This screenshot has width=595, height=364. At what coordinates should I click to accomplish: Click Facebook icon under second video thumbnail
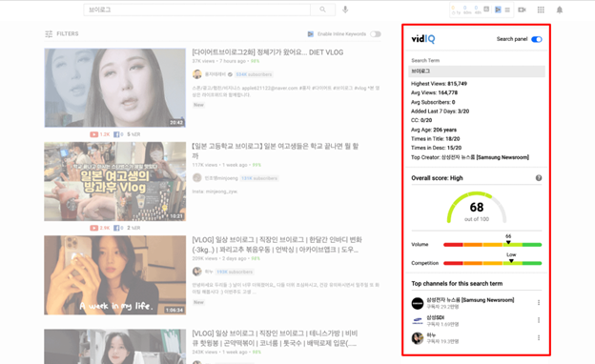tap(116, 228)
